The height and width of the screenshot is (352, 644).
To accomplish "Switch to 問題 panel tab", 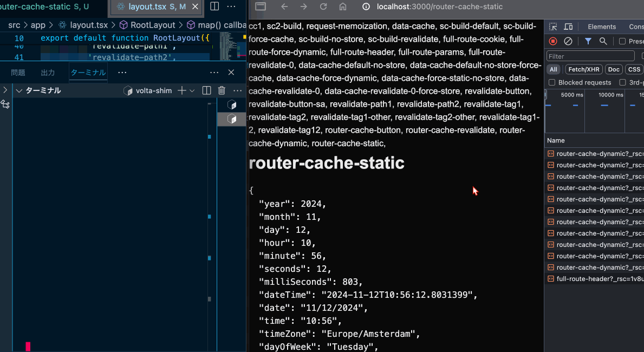I will (x=18, y=72).
